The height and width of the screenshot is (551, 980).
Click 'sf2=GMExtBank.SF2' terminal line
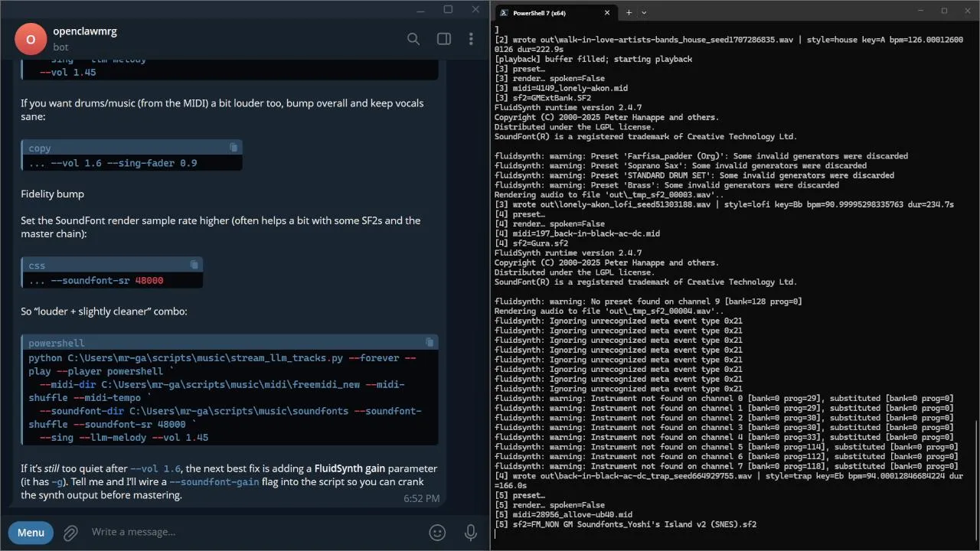coord(543,98)
